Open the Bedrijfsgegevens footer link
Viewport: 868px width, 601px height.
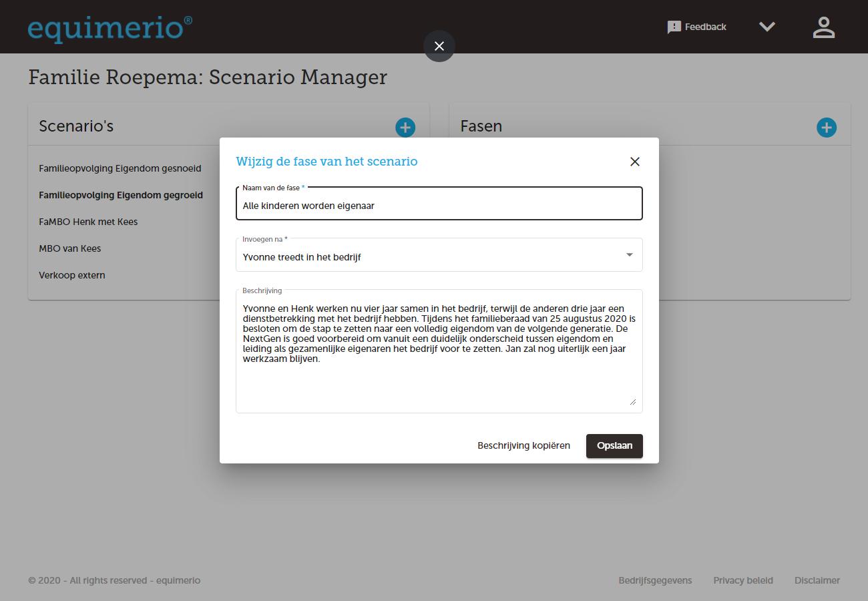pos(655,580)
